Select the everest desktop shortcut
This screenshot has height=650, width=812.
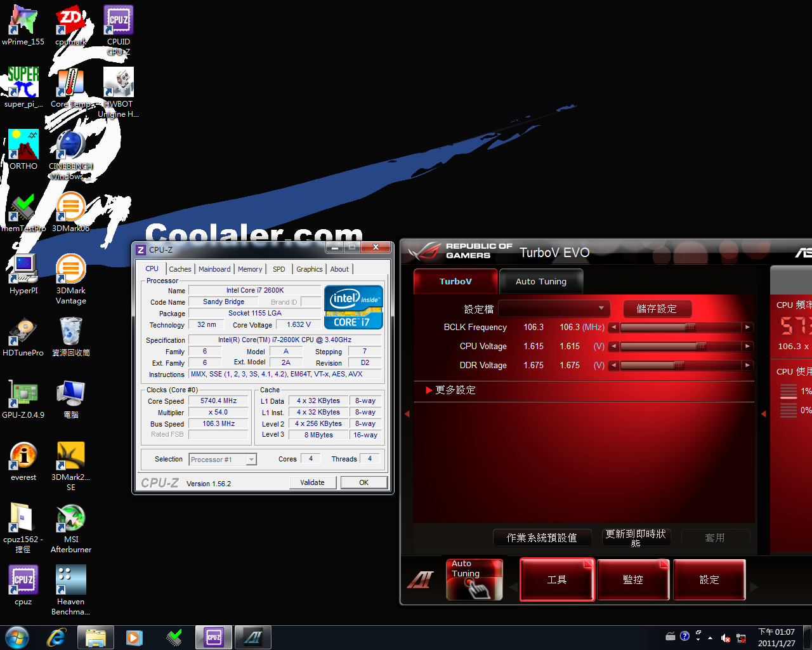[23, 461]
